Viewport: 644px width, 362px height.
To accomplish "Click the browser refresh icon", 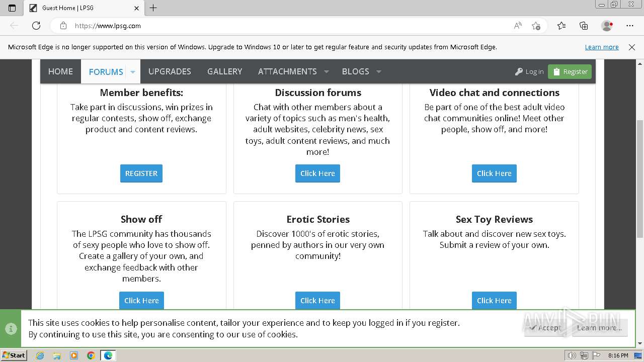I will (36, 26).
